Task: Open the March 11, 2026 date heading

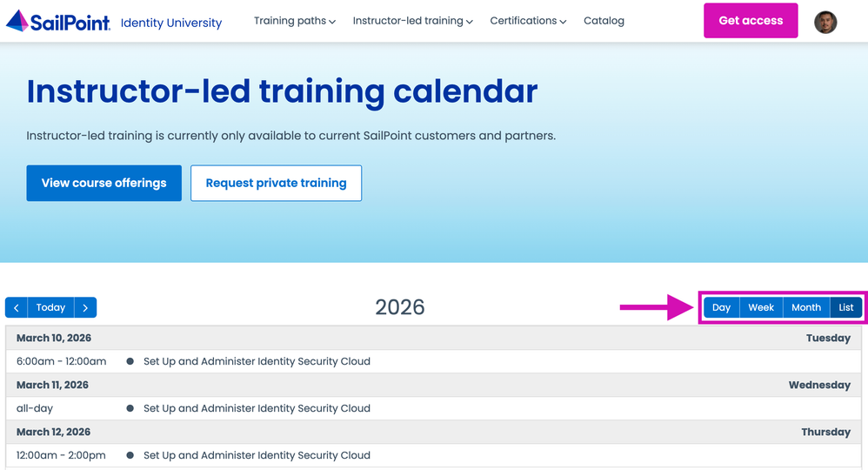Action: pos(52,386)
